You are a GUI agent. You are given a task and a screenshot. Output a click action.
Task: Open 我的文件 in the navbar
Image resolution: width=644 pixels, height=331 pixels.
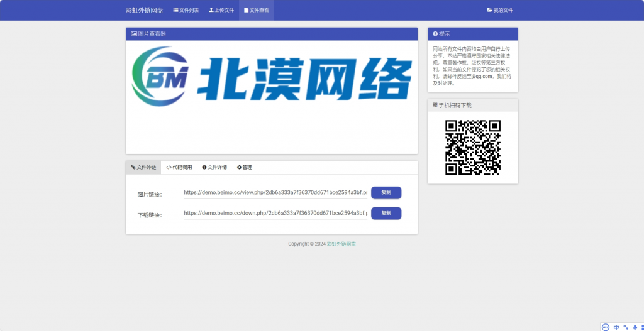[x=500, y=10]
